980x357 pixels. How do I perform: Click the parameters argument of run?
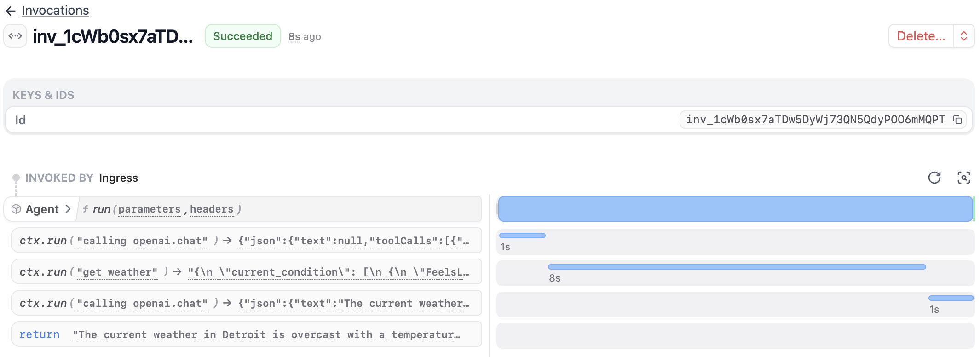click(149, 209)
